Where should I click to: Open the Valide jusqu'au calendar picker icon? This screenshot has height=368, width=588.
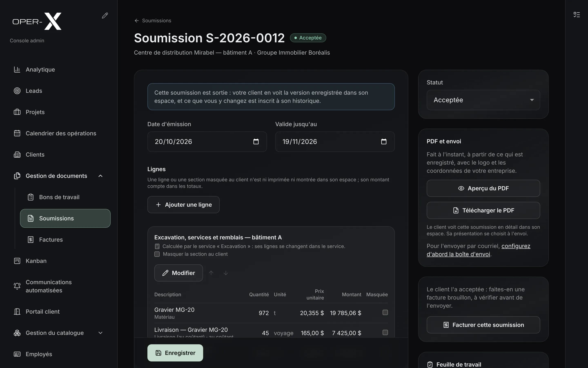(x=384, y=142)
